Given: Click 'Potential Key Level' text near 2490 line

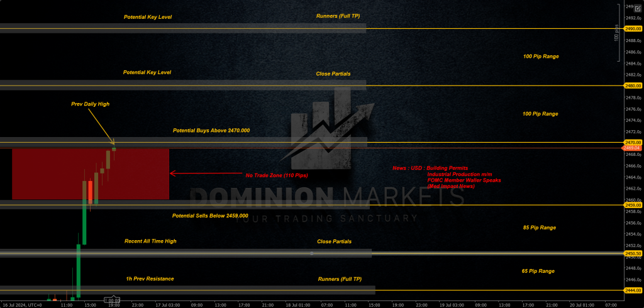Looking at the screenshot, I should click(x=148, y=17).
